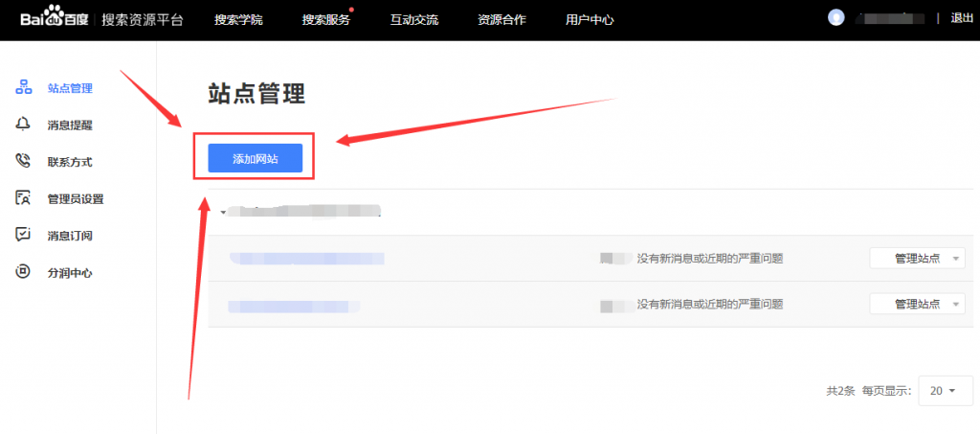Click the user avatar icon at top right

tap(835, 18)
